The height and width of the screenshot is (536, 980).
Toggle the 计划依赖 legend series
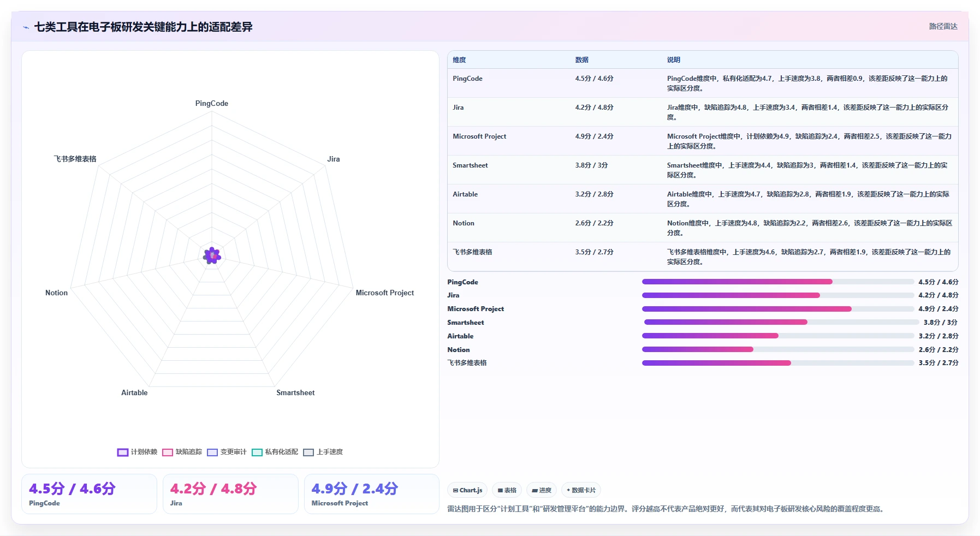[137, 452]
